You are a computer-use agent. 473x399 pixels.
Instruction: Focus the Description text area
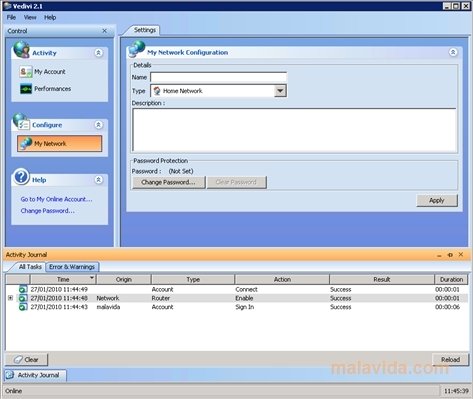(294, 130)
